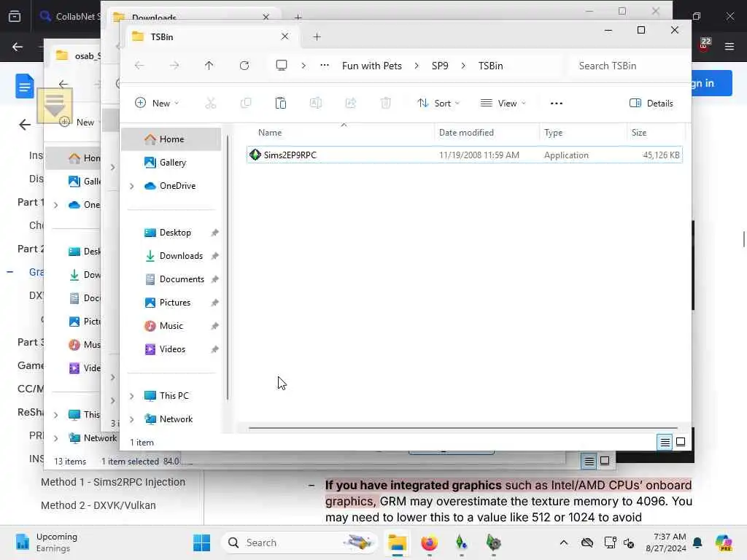The width and height of the screenshot is (747, 560).
Task: Click the Forward arrow in TSBin window
Action: point(174,66)
